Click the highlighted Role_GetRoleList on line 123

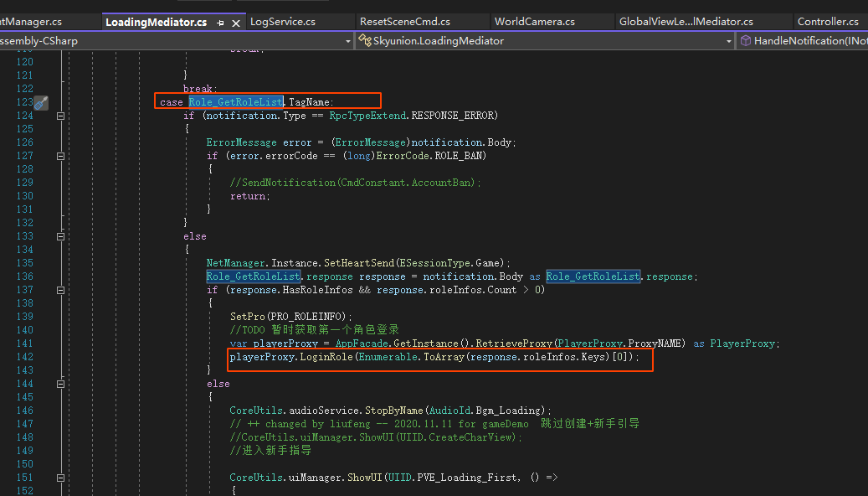(235, 102)
